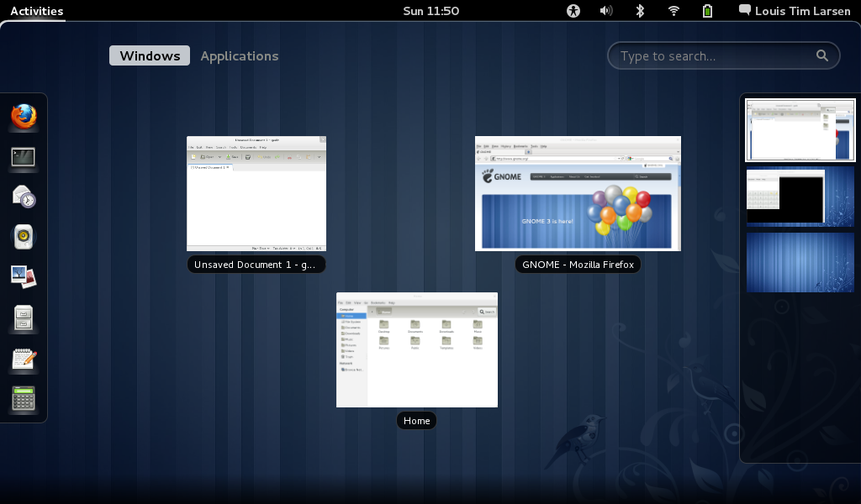Switch to the Applications tab
Viewport: 861px width, 504px height.
point(239,55)
